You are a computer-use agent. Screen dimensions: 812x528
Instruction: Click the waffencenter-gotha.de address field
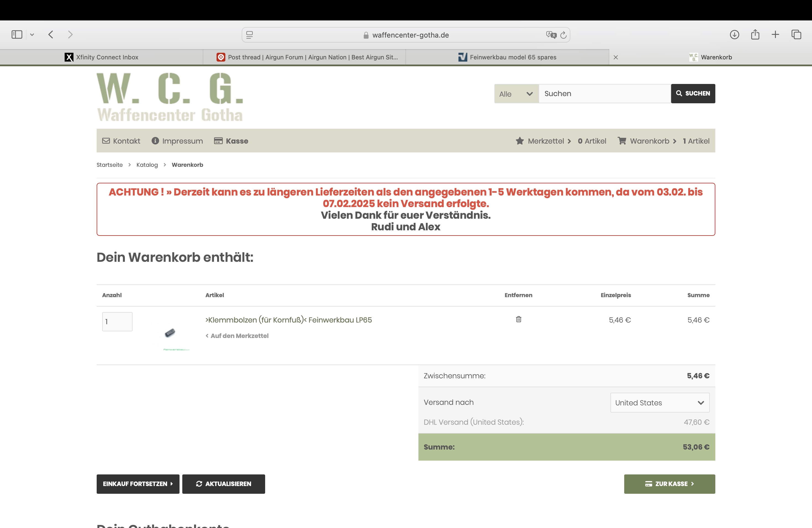coord(406,35)
